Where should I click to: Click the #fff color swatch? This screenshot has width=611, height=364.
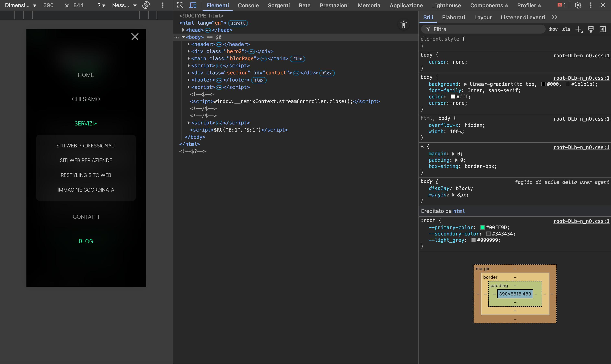coord(453,97)
